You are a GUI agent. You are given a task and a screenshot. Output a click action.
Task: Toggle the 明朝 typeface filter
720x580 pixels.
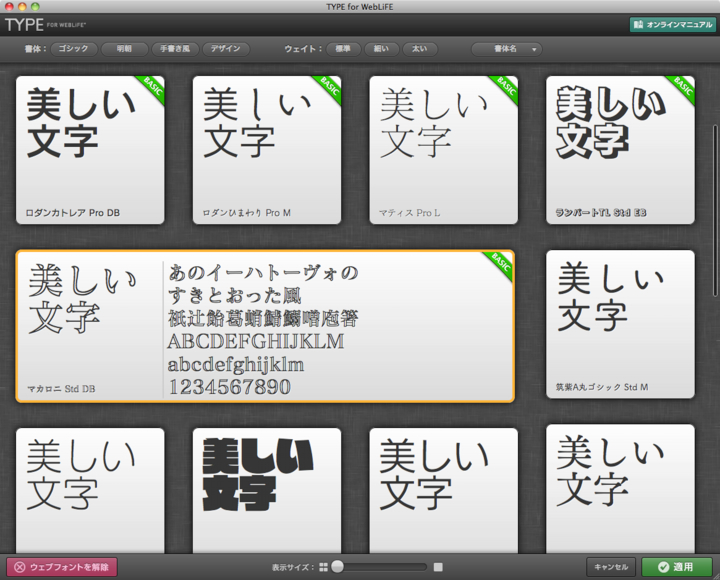[124, 48]
